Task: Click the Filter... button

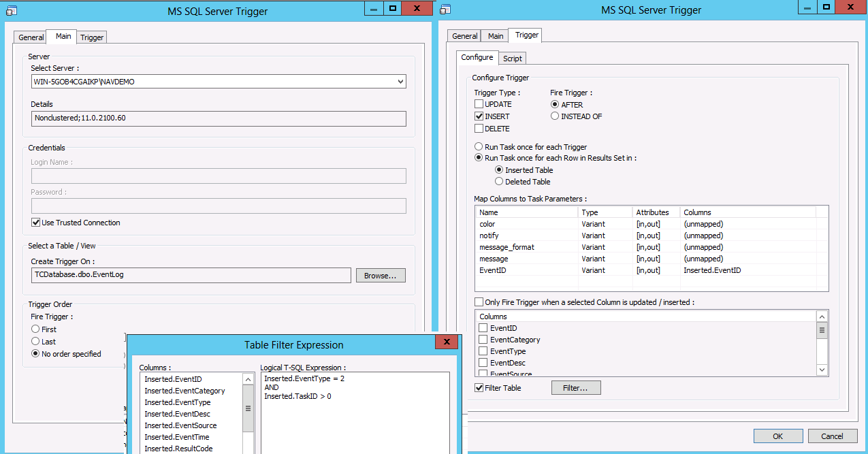Action: [x=576, y=388]
